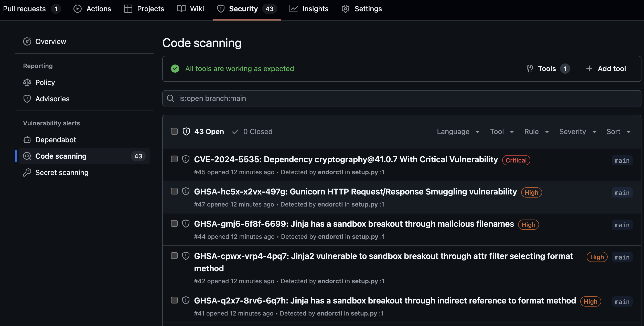Open the Tool filter dropdown
This screenshot has height=326, width=644.
502,132
